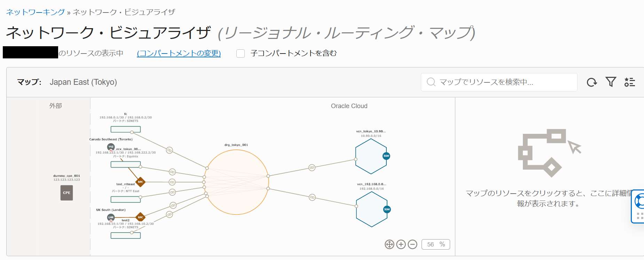Open the map filter options
The width and height of the screenshot is (644, 260).
611,82
